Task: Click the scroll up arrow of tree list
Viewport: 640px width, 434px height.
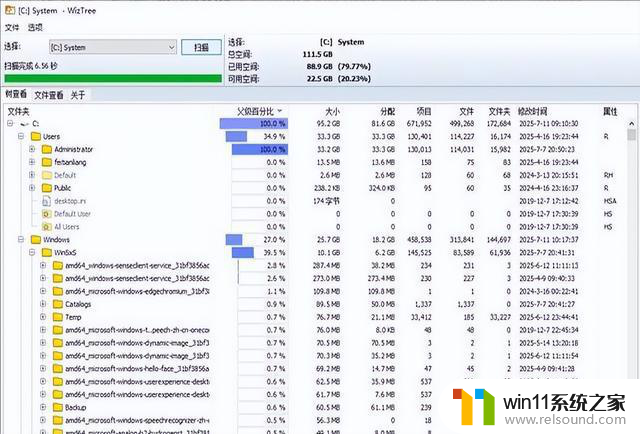Action: [x=631, y=123]
